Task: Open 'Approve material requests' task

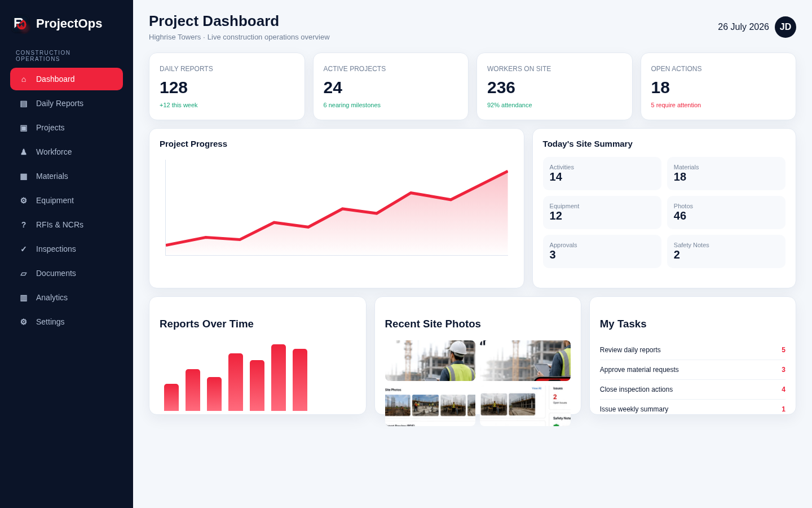Action: pyautogui.click(x=692, y=370)
